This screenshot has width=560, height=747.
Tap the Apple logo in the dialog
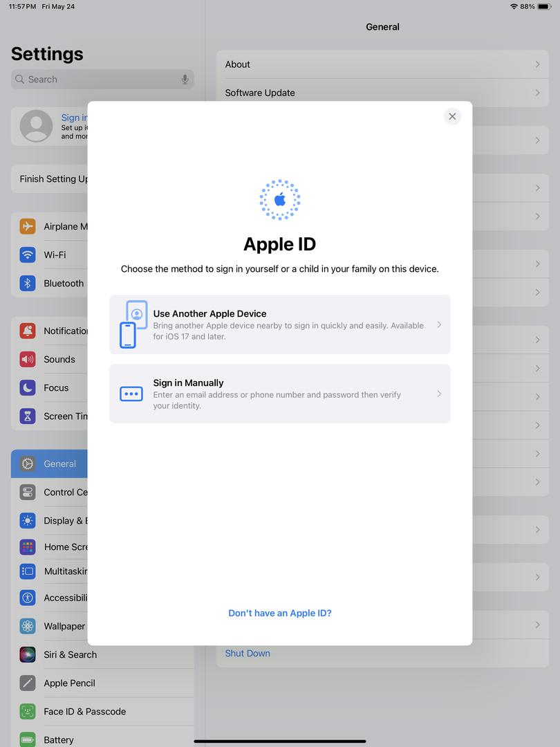tap(280, 200)
